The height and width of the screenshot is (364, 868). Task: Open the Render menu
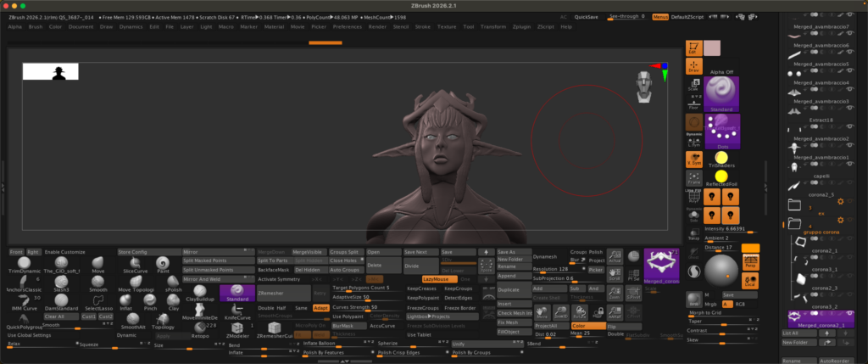(x=377, y=26)
